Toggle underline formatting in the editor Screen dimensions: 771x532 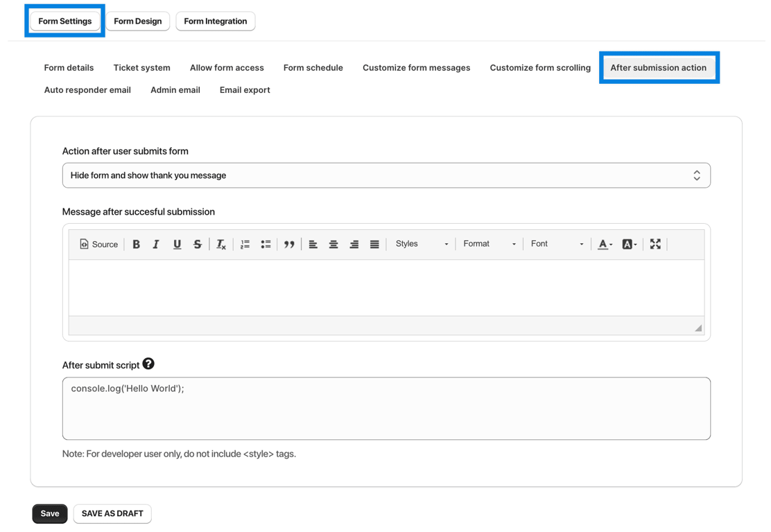click(x=177, y=244)
